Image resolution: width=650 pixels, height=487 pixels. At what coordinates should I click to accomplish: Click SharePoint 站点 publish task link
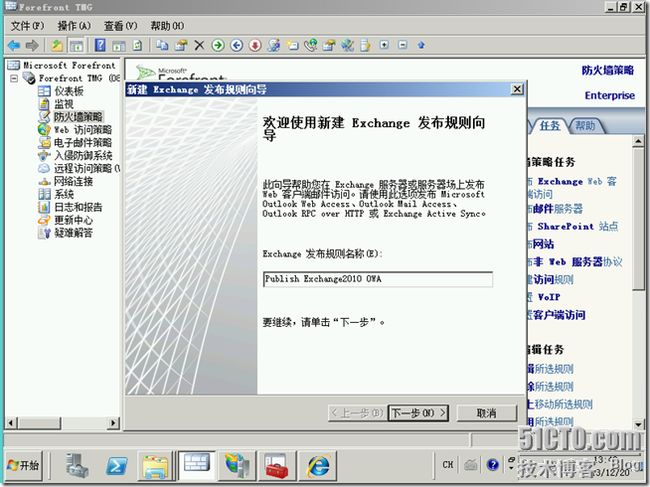click(573, 226)
